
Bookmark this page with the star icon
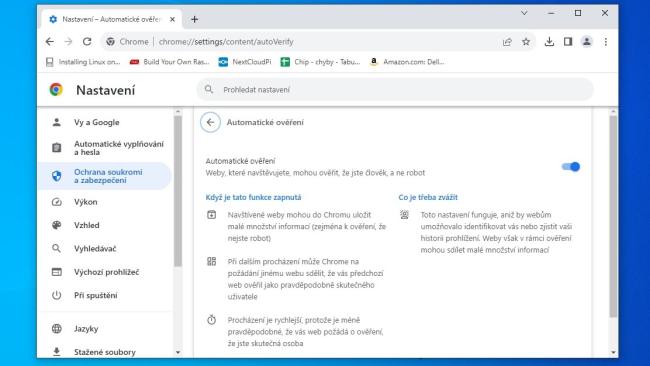click(x=526, y=41)
